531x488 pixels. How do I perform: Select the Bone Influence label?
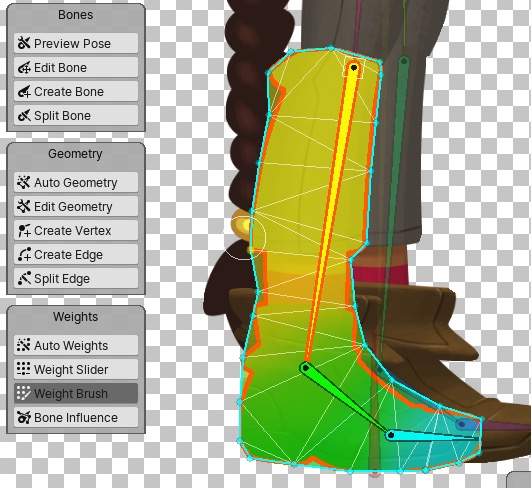pos(76,418)
